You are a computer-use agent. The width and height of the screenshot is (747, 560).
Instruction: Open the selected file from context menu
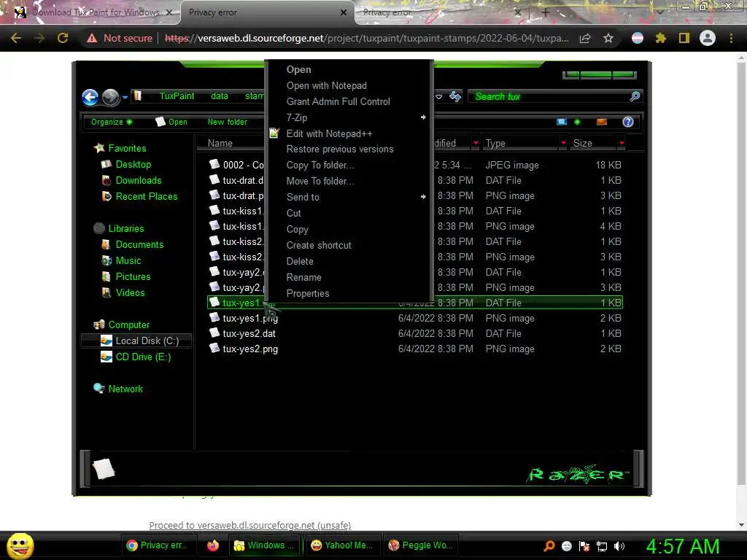(298, 69)
